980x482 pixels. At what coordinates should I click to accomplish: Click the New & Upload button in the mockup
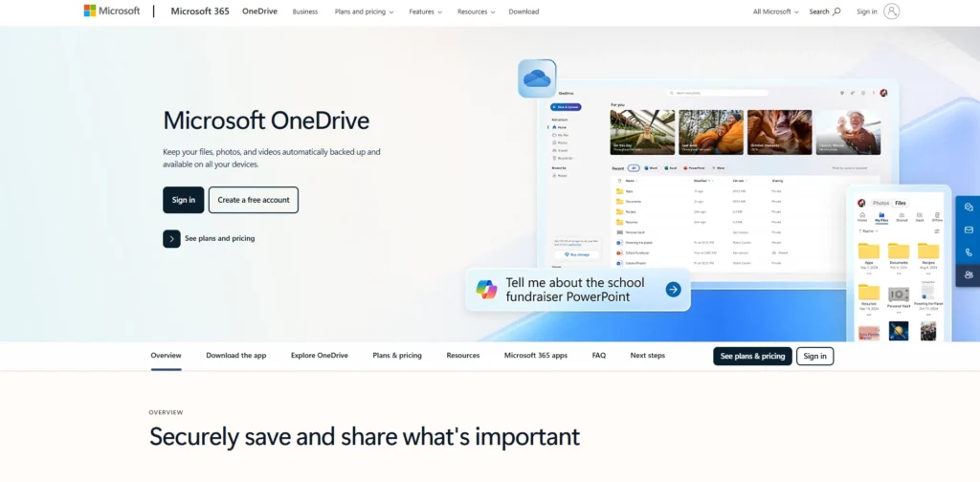[566, 107]
